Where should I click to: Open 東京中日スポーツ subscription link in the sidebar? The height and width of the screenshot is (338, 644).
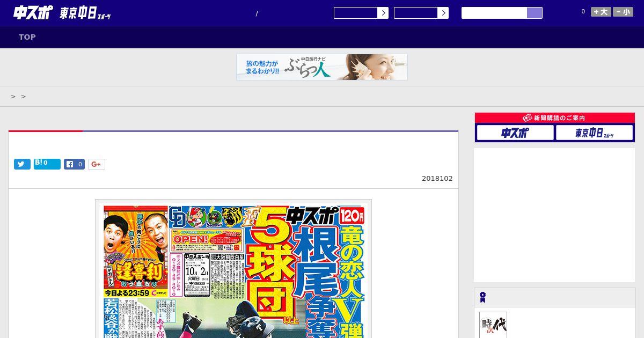point(595,133)
